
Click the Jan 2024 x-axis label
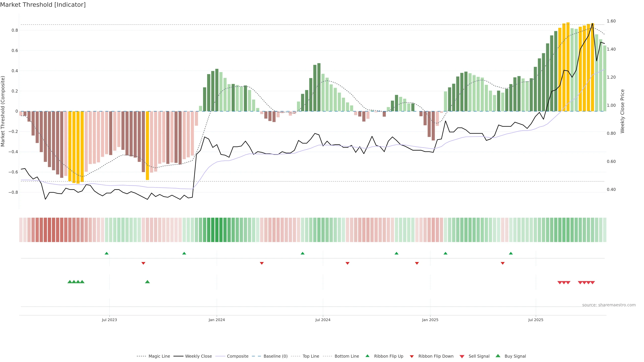[217, 320]
